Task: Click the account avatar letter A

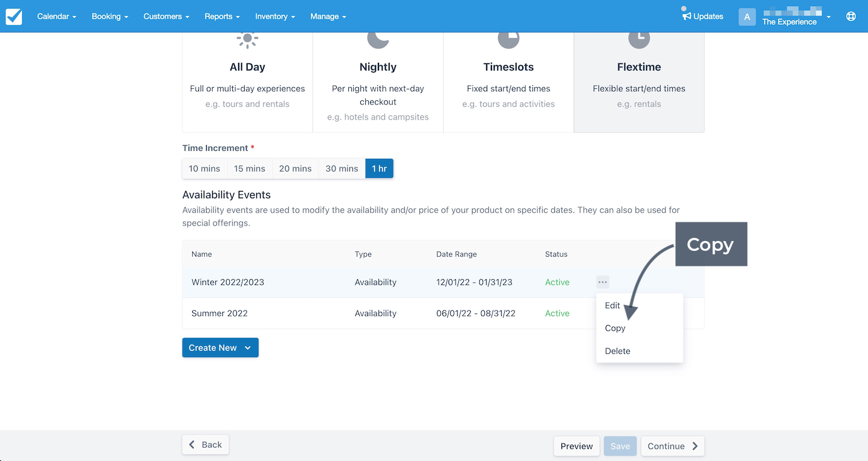Action: tap(747, 17)
